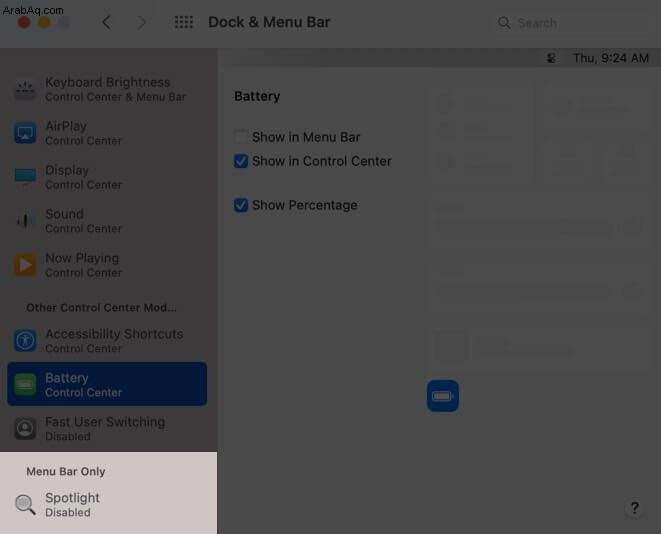
Task: Go forward with the right chevron
Action: (x=142, y=22)
